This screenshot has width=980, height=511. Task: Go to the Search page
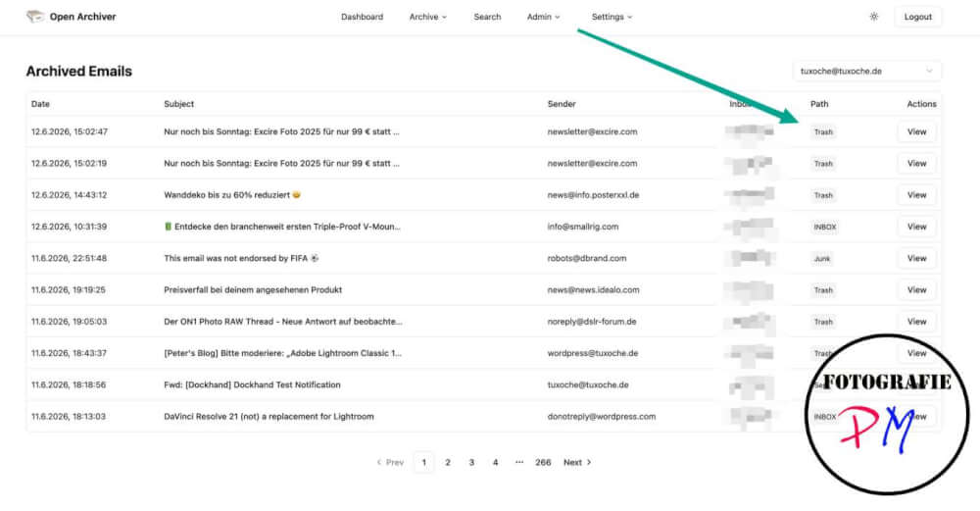pyautogui.click(x=487, y=17)
